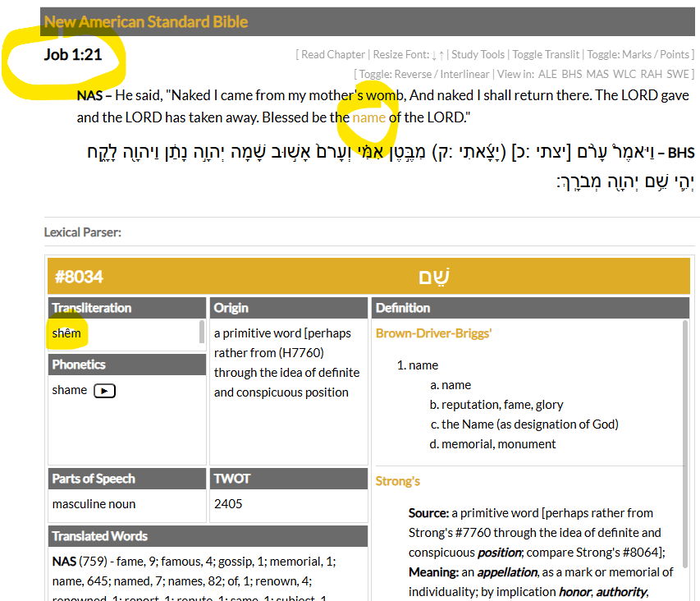View verse in ALE version
The width and height of the screenshot is (700, 601).
coord(547,75)
